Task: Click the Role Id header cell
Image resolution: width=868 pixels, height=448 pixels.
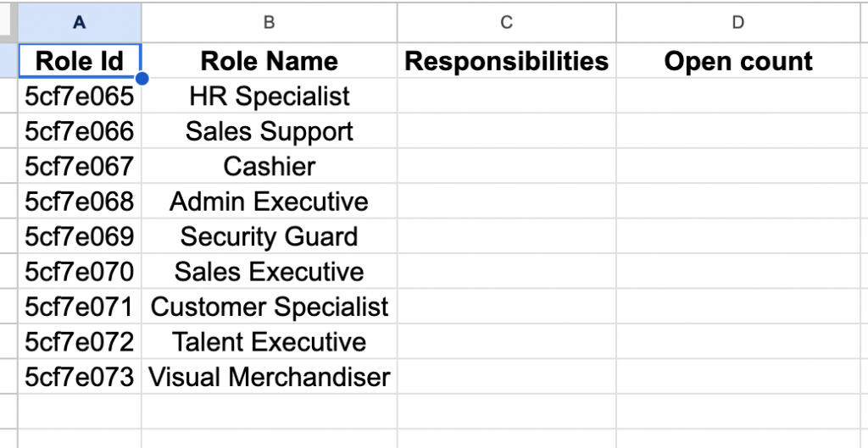Action: pos(80,61)
